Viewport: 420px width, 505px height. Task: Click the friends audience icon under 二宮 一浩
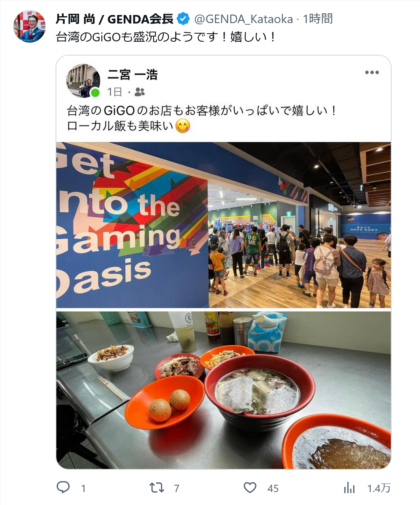[139, 92]
